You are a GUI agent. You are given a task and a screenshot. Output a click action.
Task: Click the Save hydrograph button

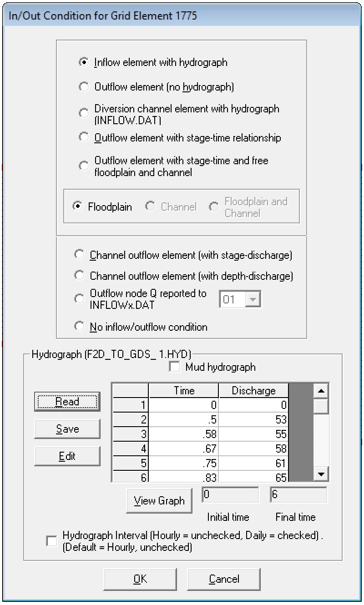(x=67, y=429)
